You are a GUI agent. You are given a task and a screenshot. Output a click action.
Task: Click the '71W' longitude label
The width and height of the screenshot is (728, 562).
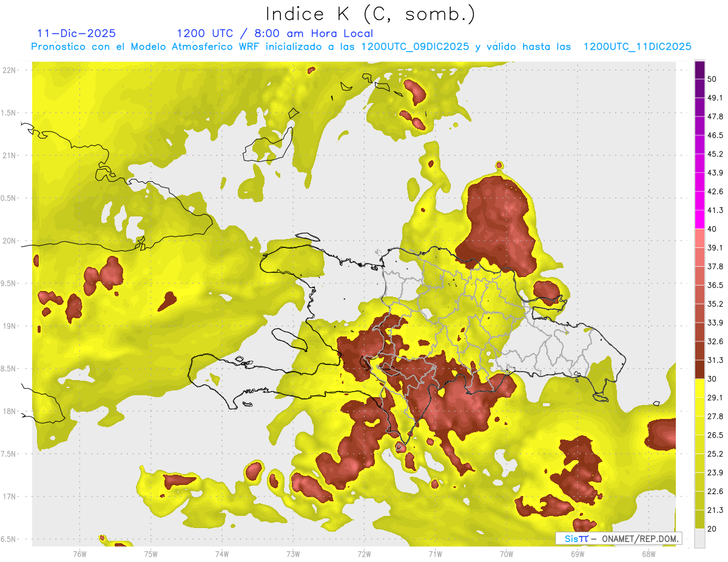click(435, 554)
